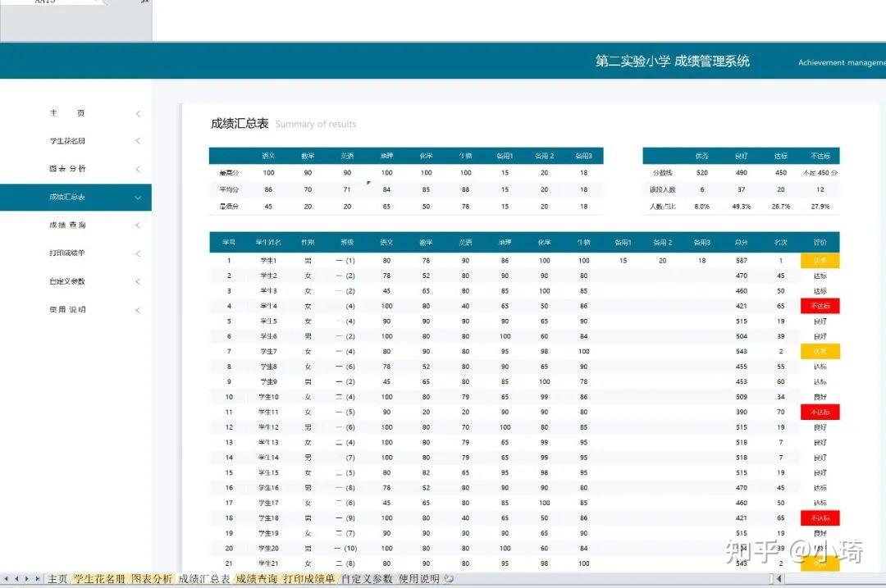Expand chevron next to sidebar 成绩查询

pos(138,226)
